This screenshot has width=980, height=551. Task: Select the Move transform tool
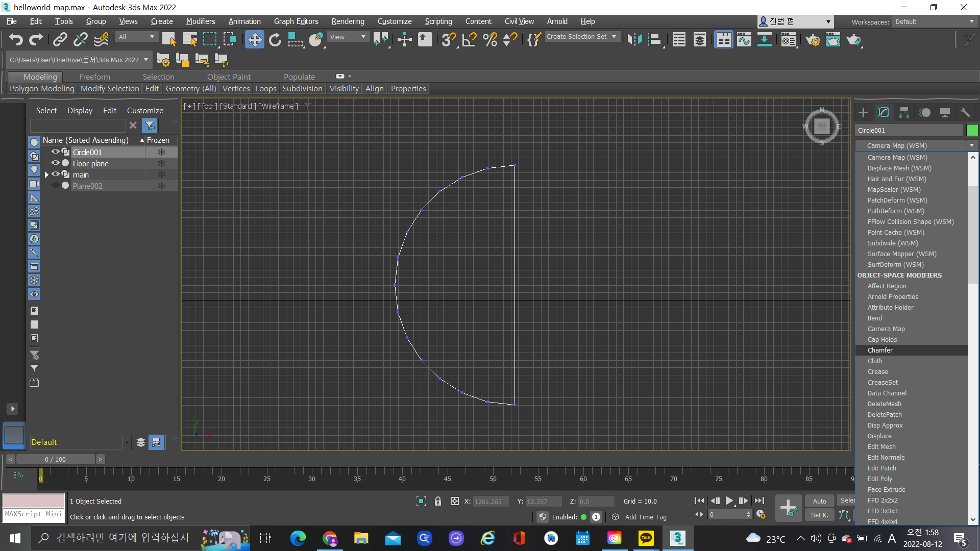point(254,39)
